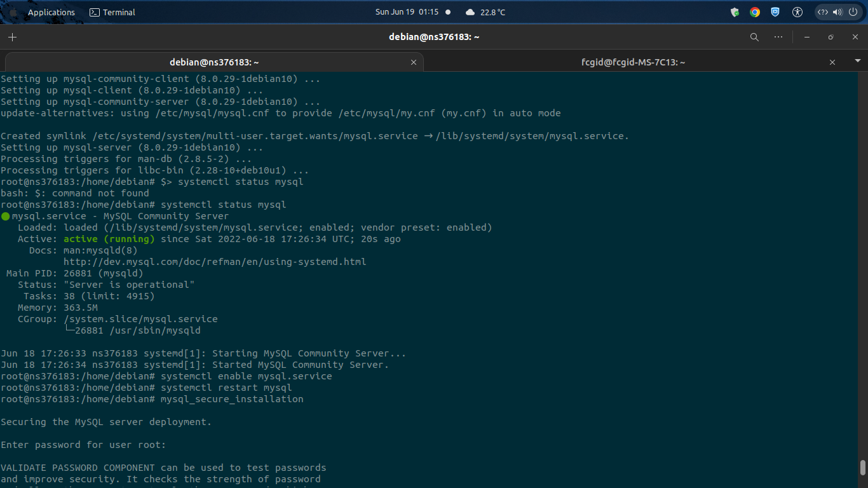Click the volume speaker icon

(837, 12)
